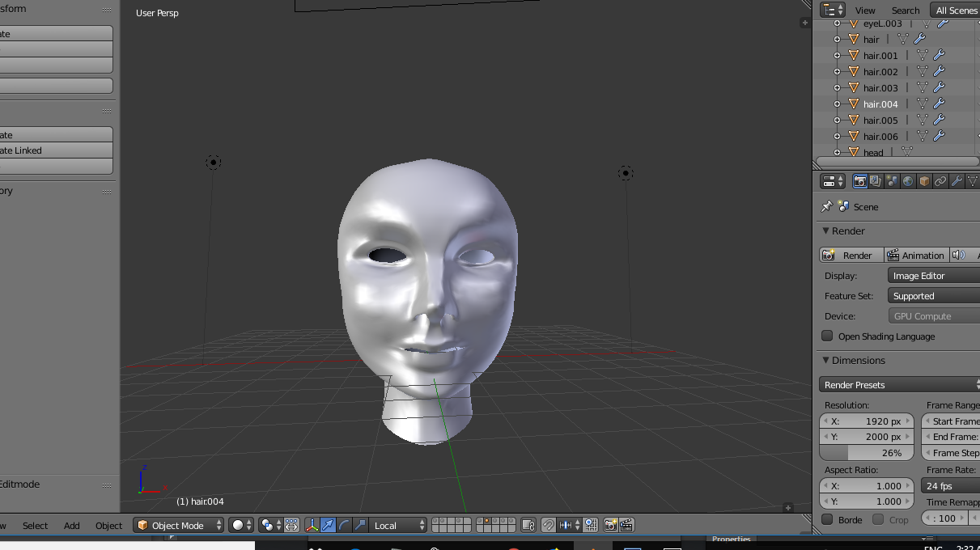Click the wrench icon next to hair.003
980x550 pixels.
pos(939,87)
